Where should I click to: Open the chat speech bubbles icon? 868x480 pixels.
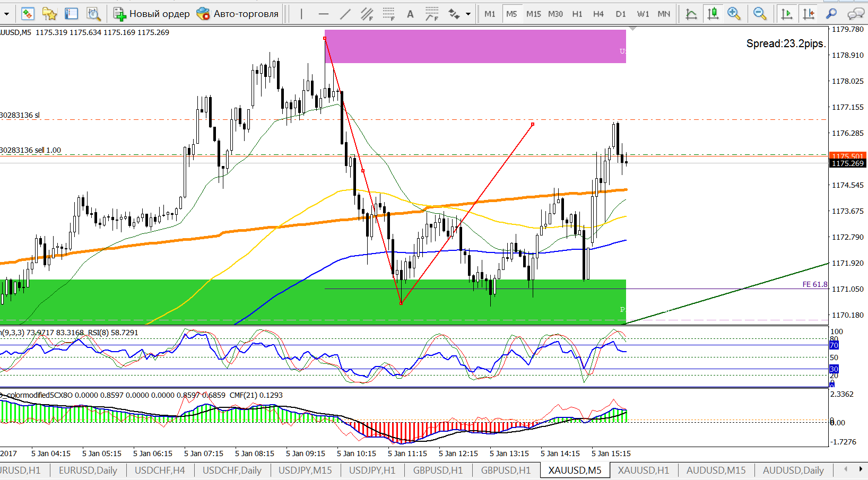pos(855,14)
